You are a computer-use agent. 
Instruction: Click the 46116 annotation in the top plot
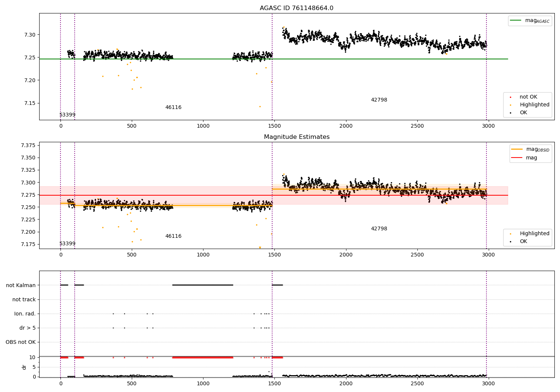pos(173,108)
